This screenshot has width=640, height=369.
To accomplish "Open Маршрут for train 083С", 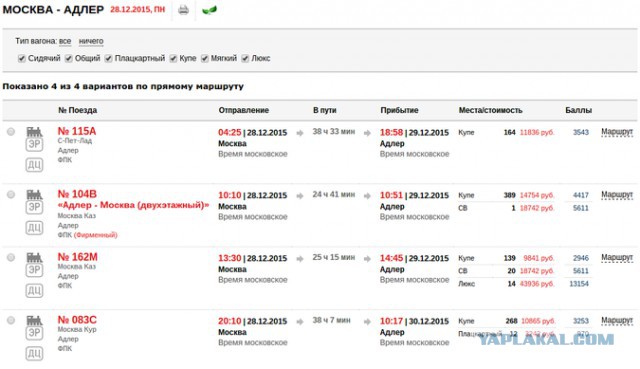I will 617,320.
